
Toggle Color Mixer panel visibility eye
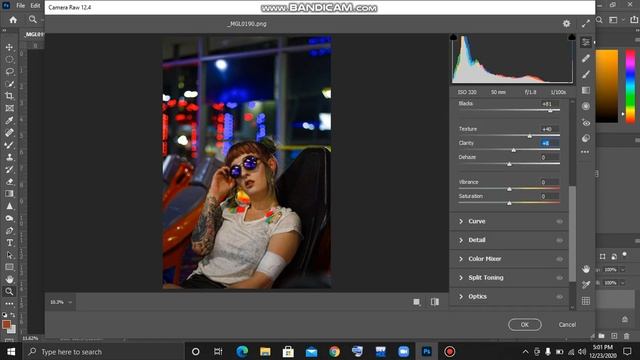coord(560,259)
